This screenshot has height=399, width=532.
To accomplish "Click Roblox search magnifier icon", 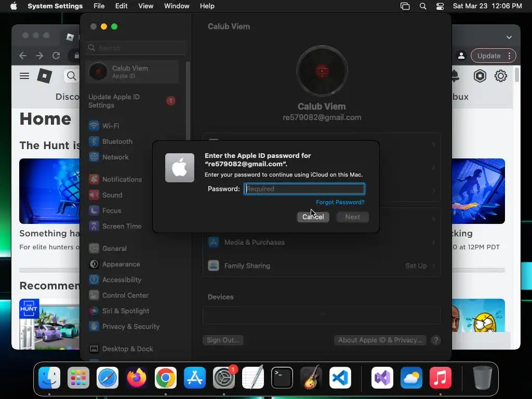I will tap(71, 76).
